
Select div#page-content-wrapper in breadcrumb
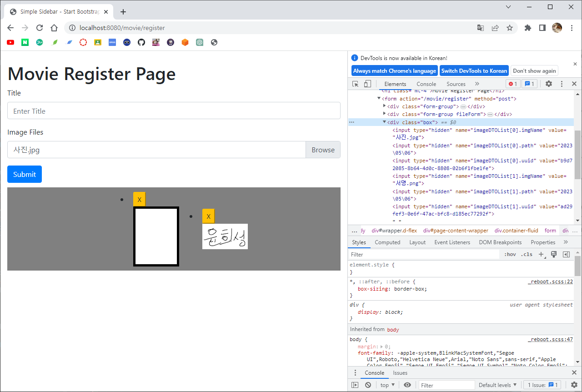tap(456, 231)
